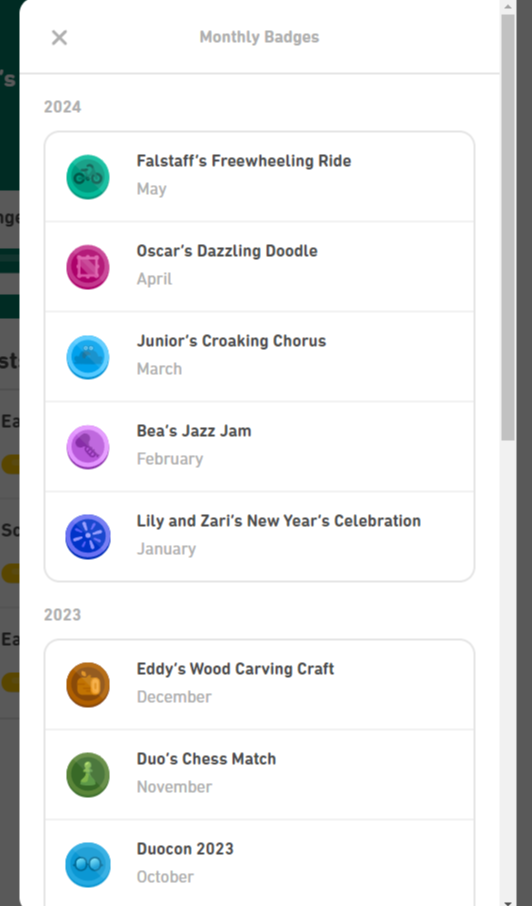Image resolution: width=532 pixels, height=906 pixels.
Task: Click the green bicycle badge icon
Action: 88,177
